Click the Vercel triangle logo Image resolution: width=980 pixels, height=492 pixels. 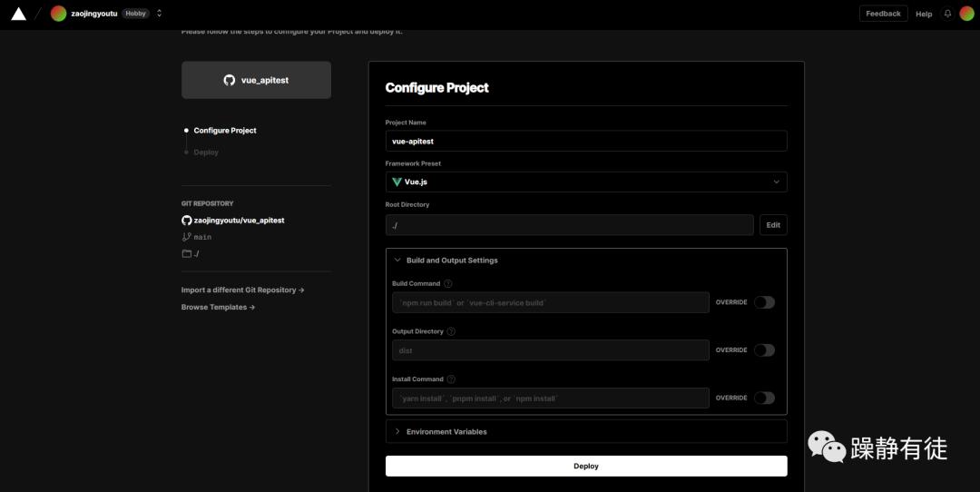[18, 14]
